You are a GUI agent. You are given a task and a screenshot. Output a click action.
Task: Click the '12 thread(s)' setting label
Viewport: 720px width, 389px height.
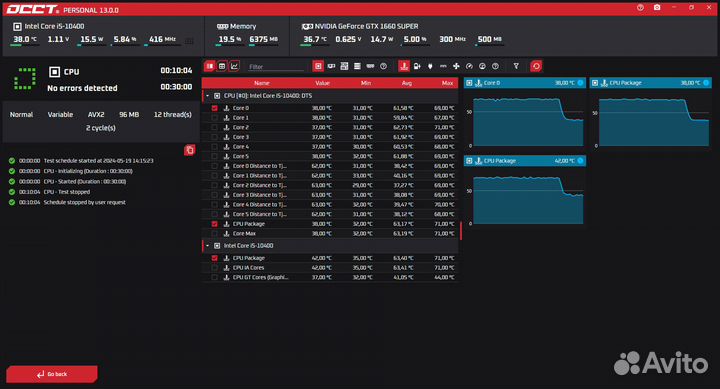[x=173, y=114]
